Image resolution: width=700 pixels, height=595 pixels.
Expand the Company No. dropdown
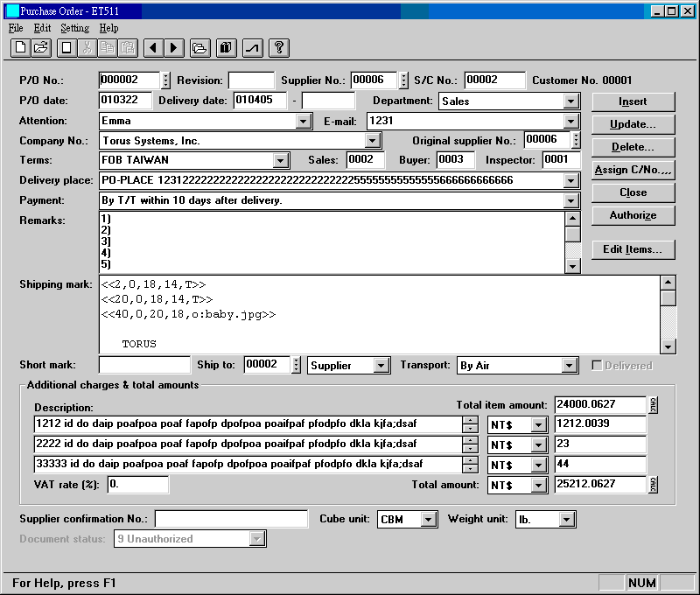click(x=372, y=141)
